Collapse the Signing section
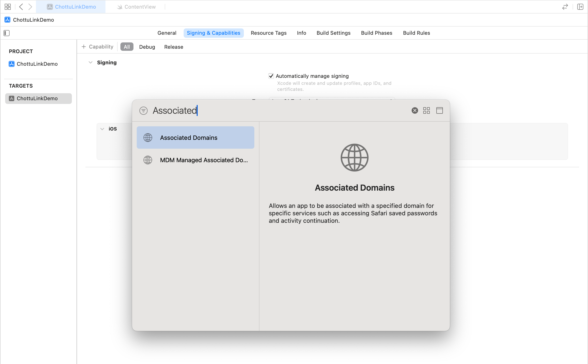Screen dimensions: 588x364 click(90, 63)
